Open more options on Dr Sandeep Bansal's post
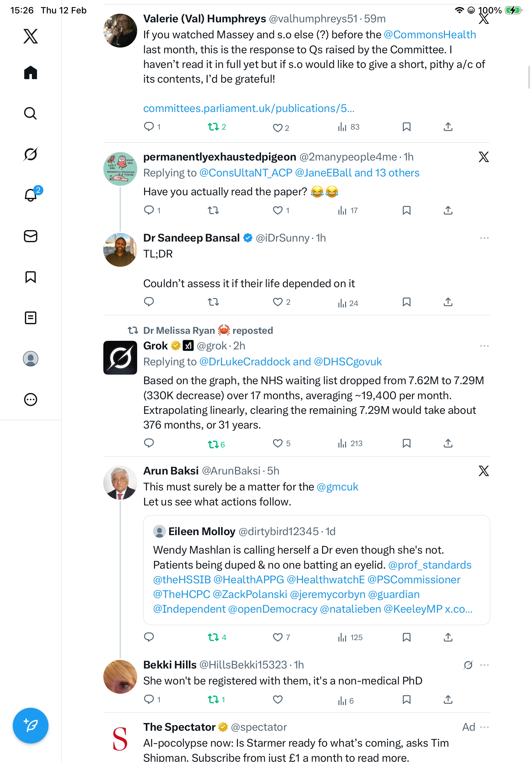 (484, 238)
